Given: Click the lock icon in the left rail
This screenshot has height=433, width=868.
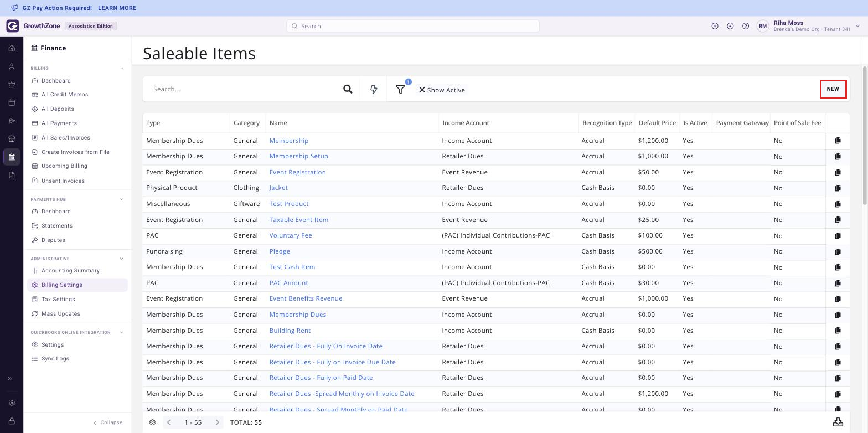Looking at the screenshot, I should point(12,421).
